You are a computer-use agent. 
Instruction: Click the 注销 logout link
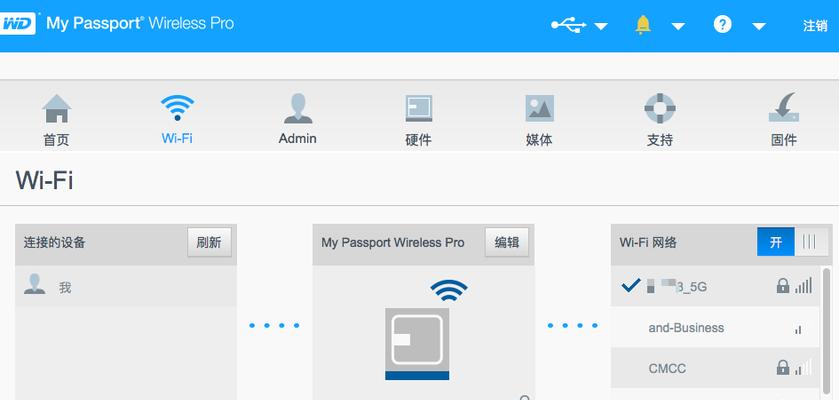click(815, 26)
